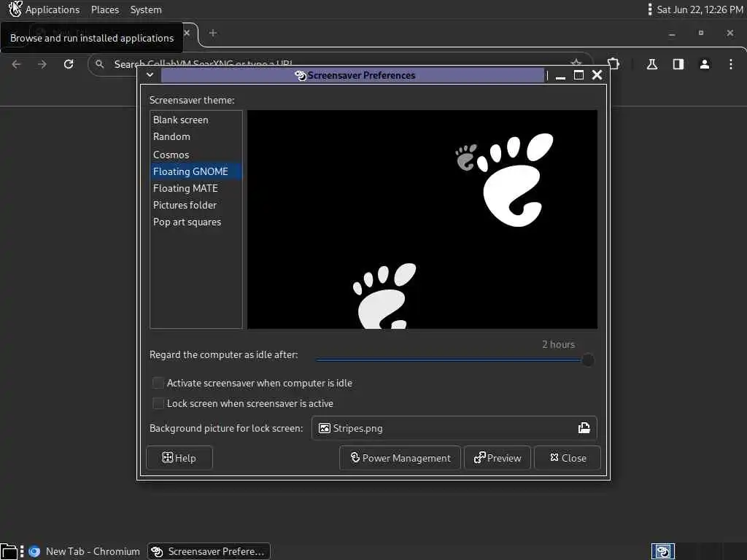Screen dimensions: 747x560
Task: Open Power Management settings
Action: tap(400, 458)
